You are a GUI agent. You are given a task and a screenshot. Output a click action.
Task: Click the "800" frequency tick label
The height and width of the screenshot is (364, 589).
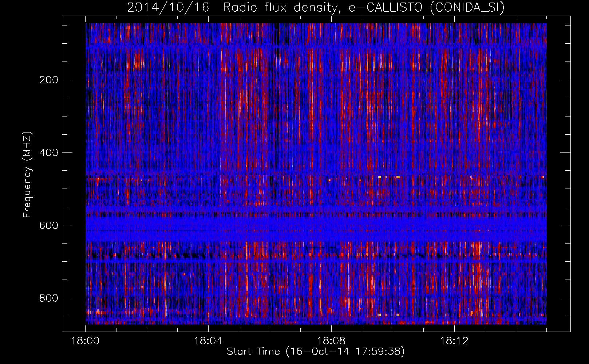[x=48, y=298]
